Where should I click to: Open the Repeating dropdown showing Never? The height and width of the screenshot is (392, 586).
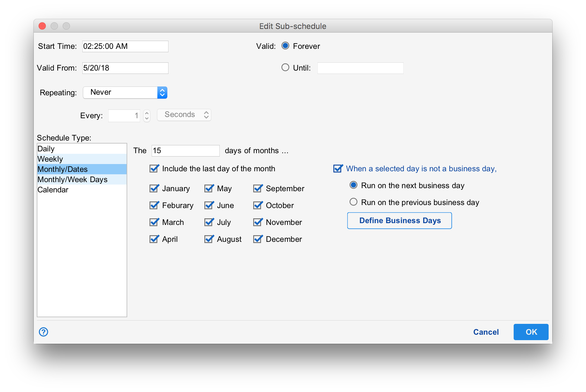(125, 93)
